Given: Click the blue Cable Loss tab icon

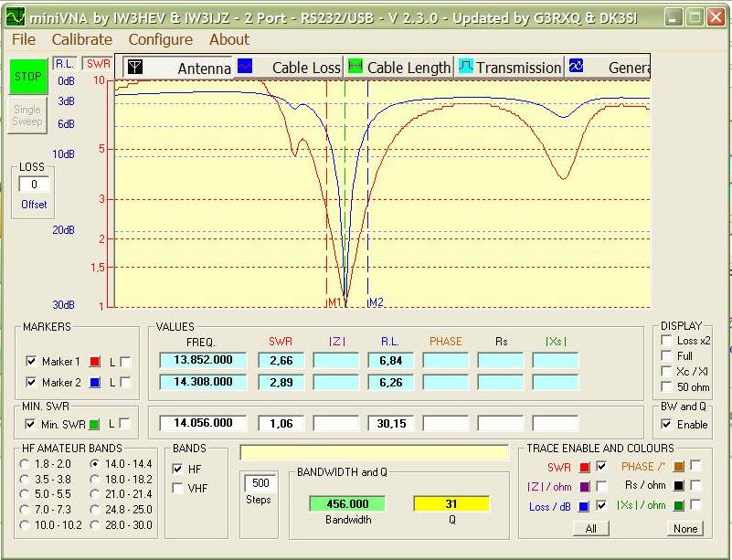Looking at the screenshot, I should [244, 67].
